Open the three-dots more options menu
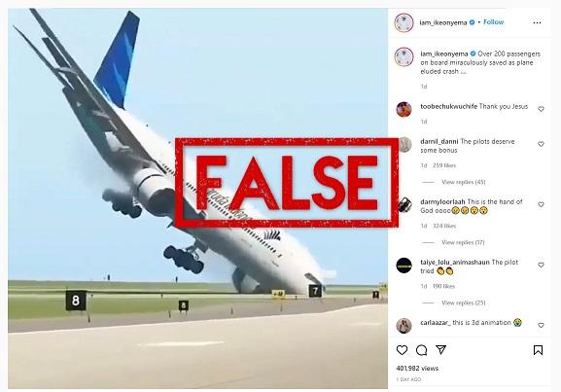Screen dimensions: 561x392 [x=537, y=23]
